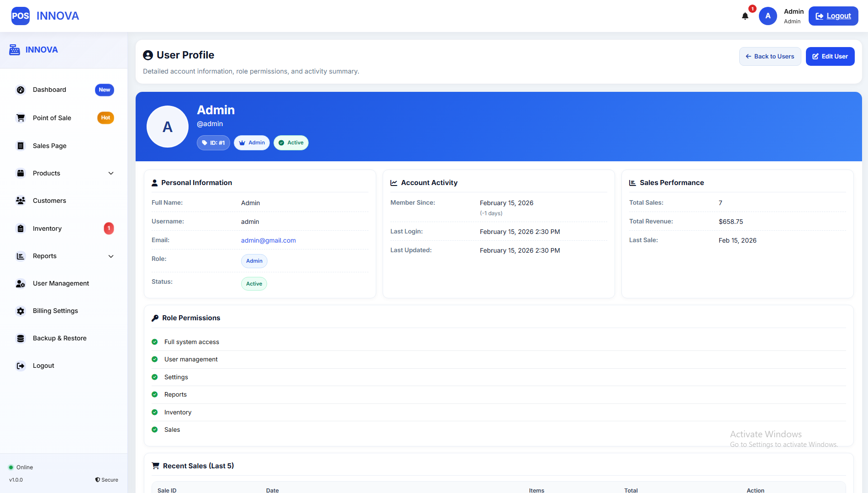Click the Backup & Restore database icon
This screenshot has height=493, width=868.
[21, 339]
